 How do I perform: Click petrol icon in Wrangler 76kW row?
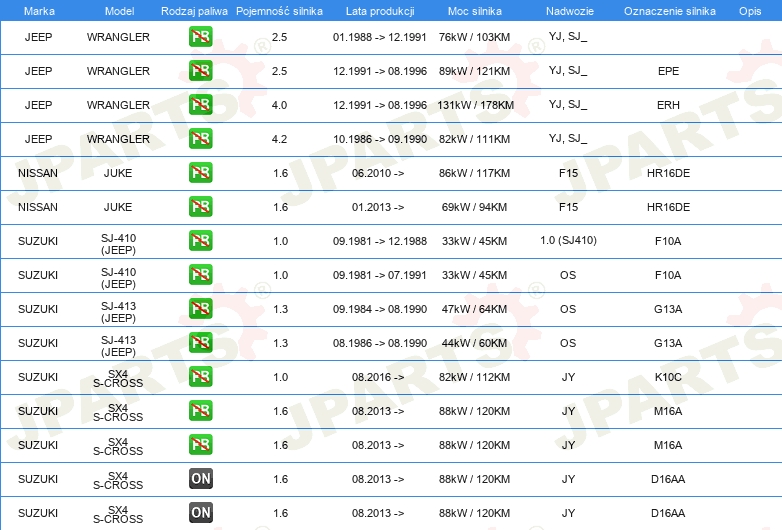tap(200, 36)
